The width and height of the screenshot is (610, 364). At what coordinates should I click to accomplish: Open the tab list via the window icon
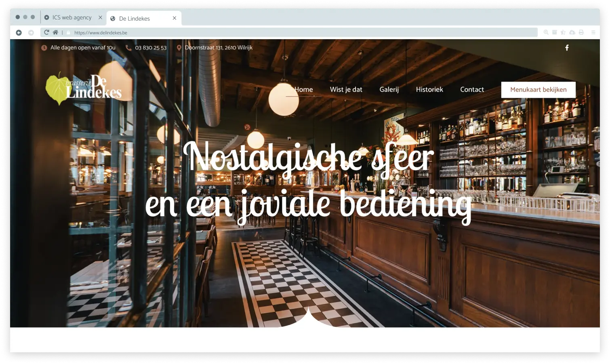(554, 32)
